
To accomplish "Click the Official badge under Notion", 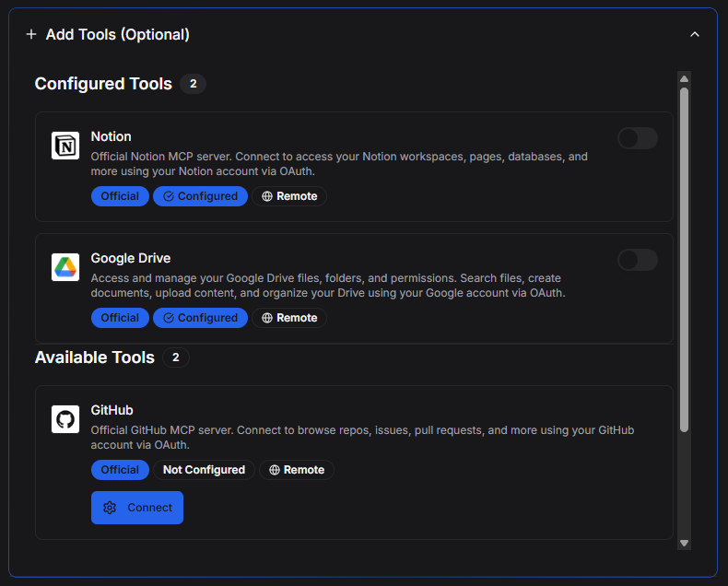I will (x=120, y=196).
